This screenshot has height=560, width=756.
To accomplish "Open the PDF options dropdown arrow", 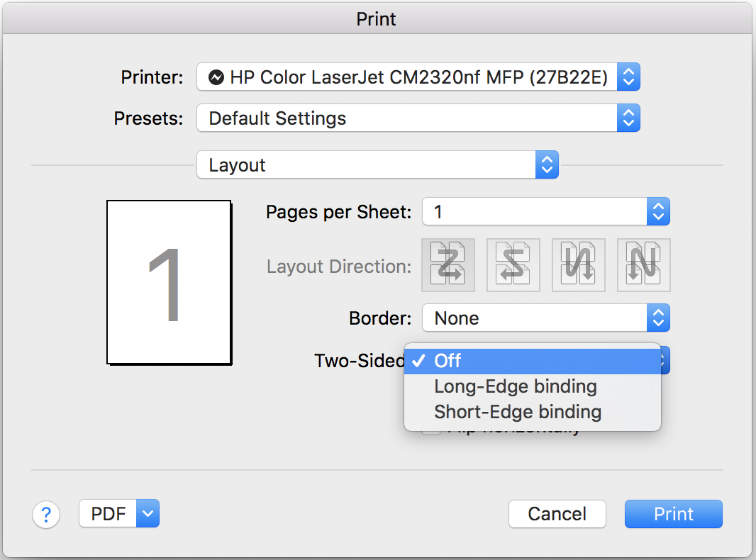I will pyautogui.click(x=148, y=514).
